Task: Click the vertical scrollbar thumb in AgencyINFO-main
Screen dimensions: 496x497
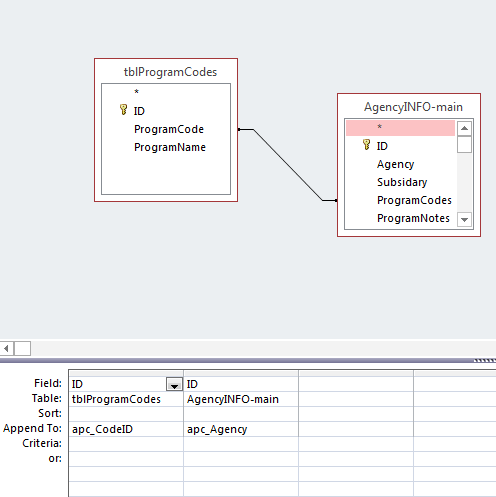Action: (x=464, y=144)
